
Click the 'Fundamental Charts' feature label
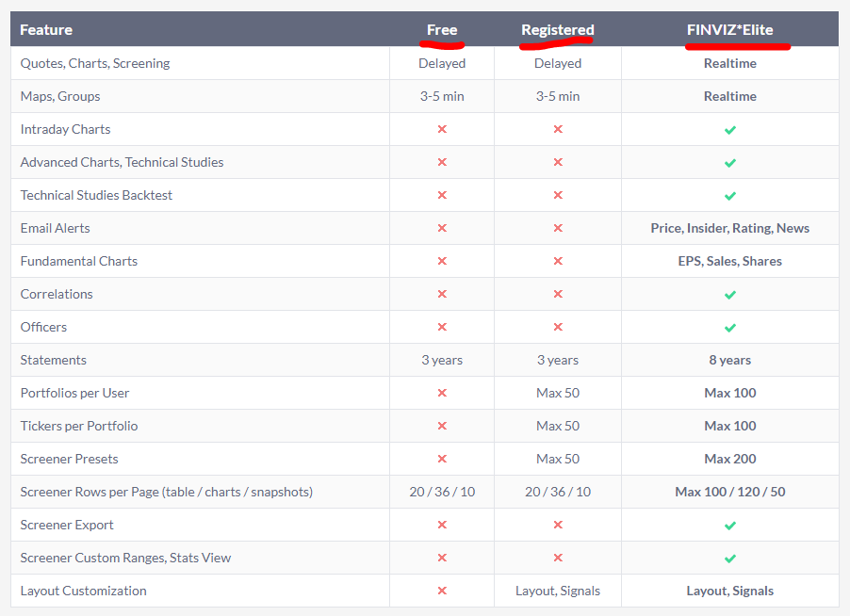[x=78, y=261]
